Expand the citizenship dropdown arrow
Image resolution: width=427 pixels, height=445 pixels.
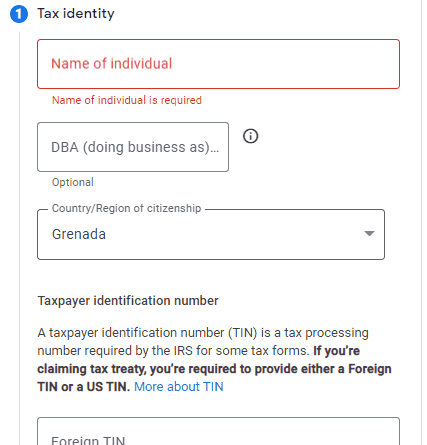pos(369,233)
